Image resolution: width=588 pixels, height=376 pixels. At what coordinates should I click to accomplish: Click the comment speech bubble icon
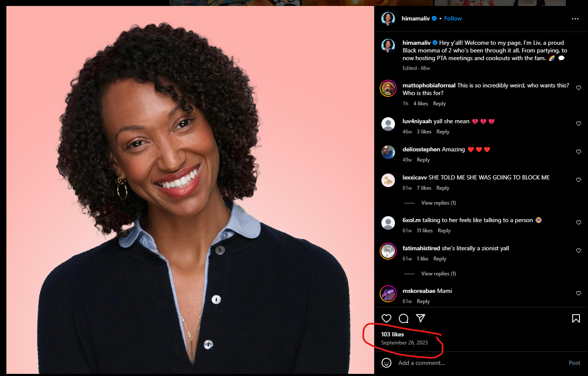pyautogui.click(x=404, y=318)
